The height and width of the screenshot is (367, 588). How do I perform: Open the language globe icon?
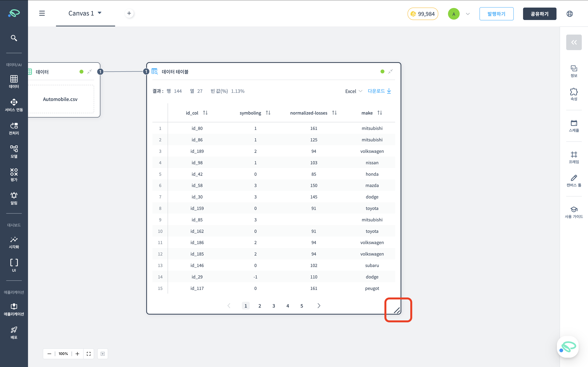(x=570, y=14)
